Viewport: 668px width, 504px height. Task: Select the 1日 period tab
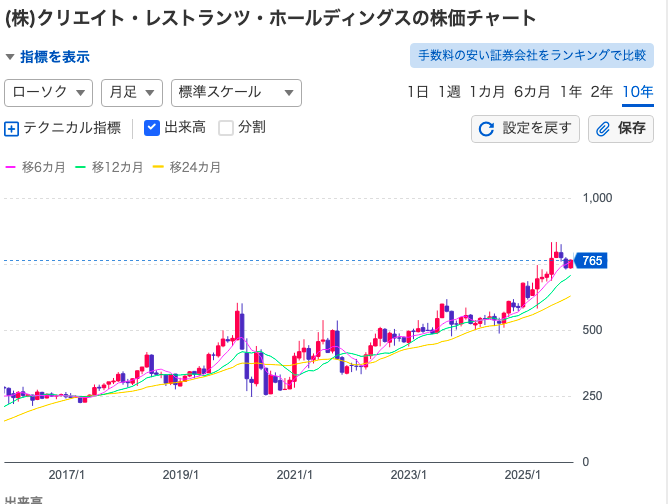click(x=418, y=92)
